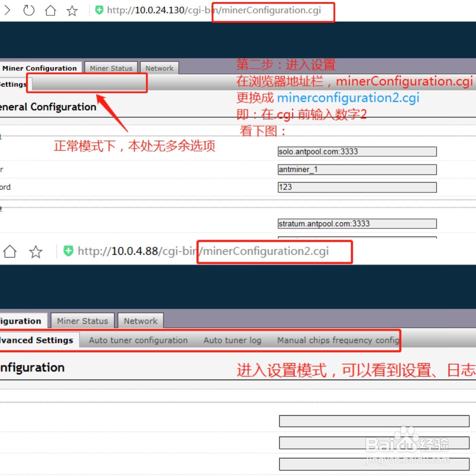Open Network tab in lower page
Screen dimensions: 476x476
click(x=140, y=321)
